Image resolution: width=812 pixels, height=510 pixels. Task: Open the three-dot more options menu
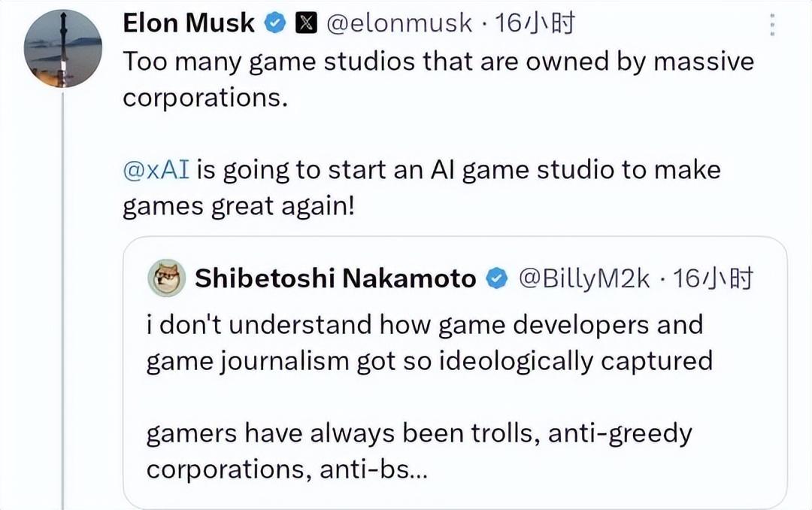tap(771, 23)
